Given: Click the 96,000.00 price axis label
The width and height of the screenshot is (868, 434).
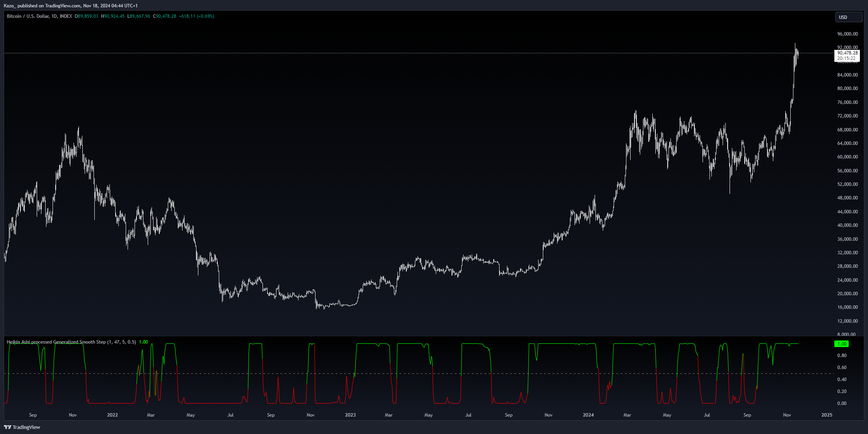Looking at the screenshot, I should coord(848,34).
